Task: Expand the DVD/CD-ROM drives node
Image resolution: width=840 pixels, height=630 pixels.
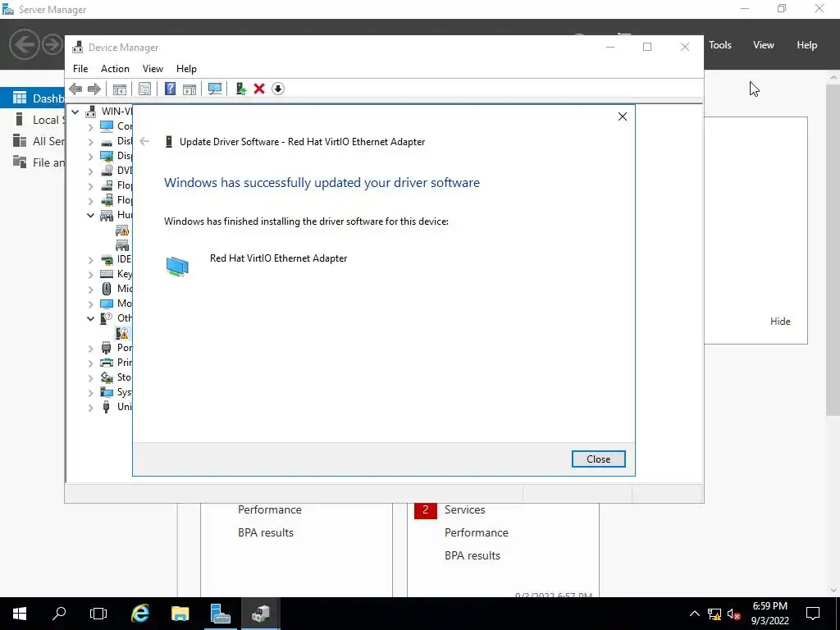Action: click(90, 171)
